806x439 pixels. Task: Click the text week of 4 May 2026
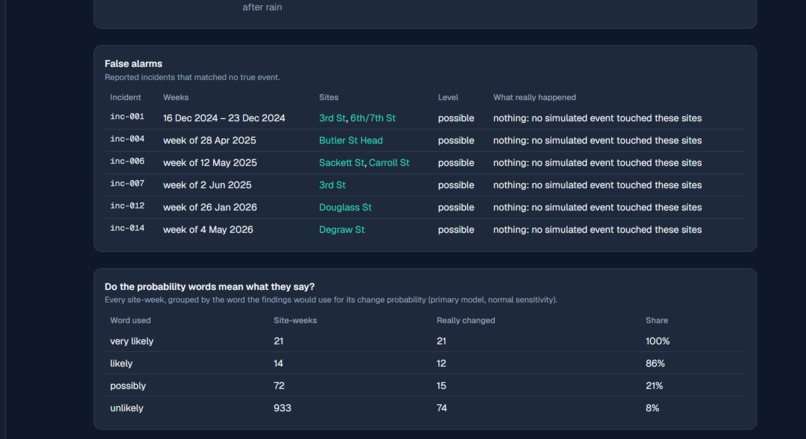[x=208, y=230]
